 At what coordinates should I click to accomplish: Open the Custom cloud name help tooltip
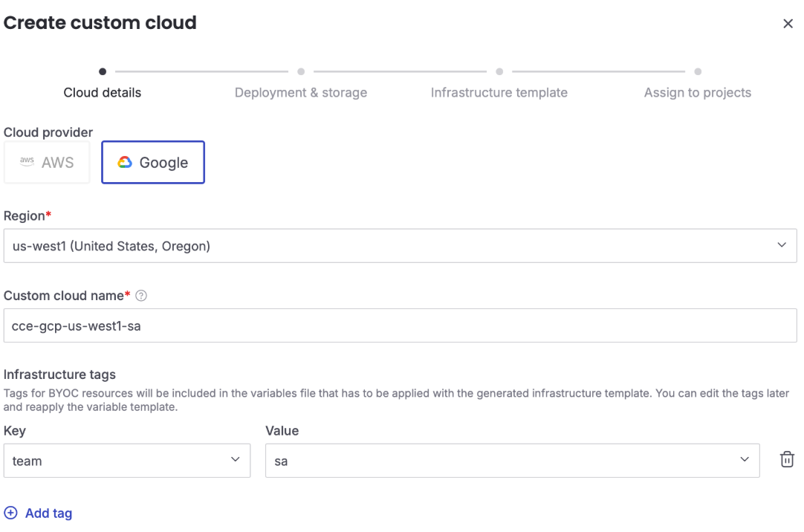pos(141,295)
